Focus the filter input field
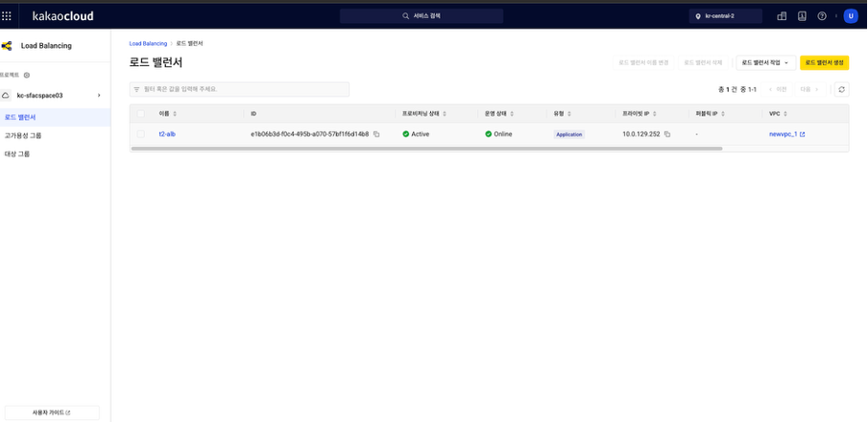 click(239, 89)
